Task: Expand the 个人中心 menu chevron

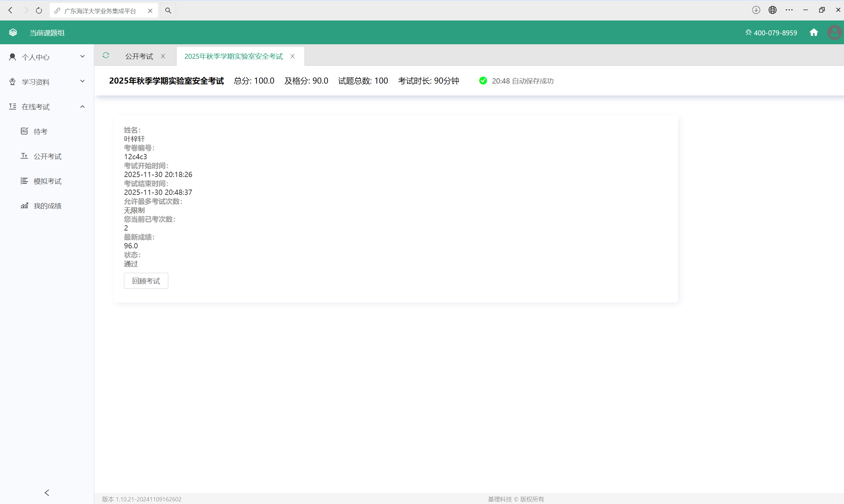Action: click(x=82, y=57)
